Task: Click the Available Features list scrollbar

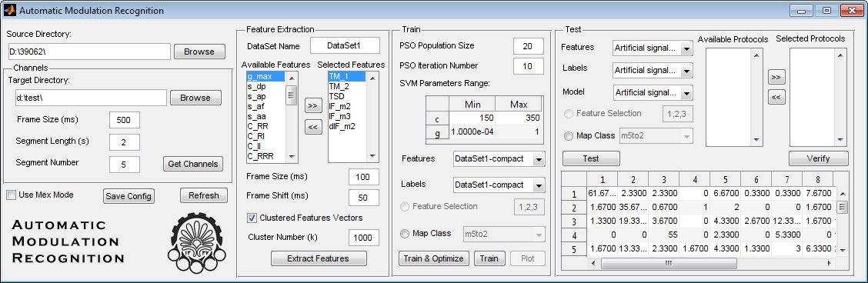Action: (292, 117)
